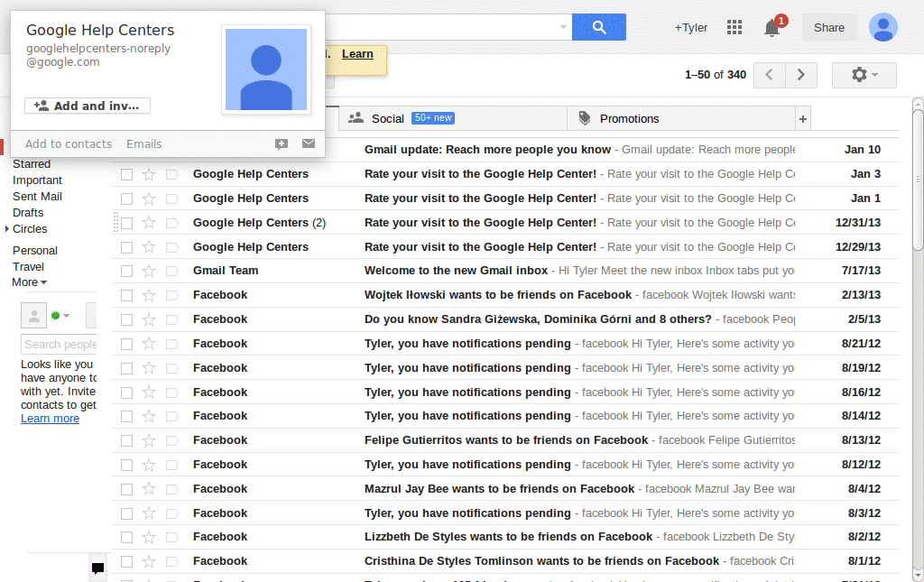The width and height of the screenshot is (924, 582).
Task: Click the envelope icon to email contact
Action: (x=309, y=143)
